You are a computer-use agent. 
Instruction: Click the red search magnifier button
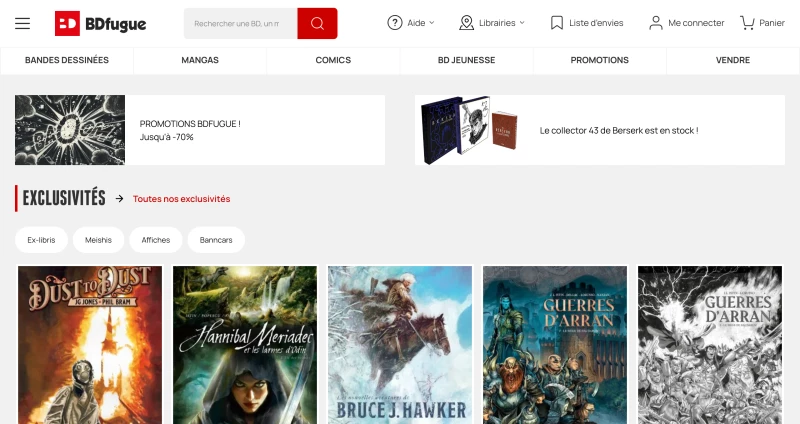[x=317, y=23]
